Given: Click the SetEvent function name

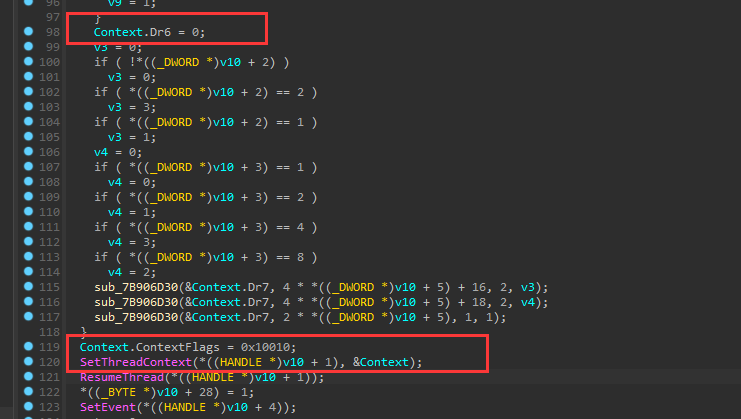Looking at the screenshot, I should click(106, 406).
